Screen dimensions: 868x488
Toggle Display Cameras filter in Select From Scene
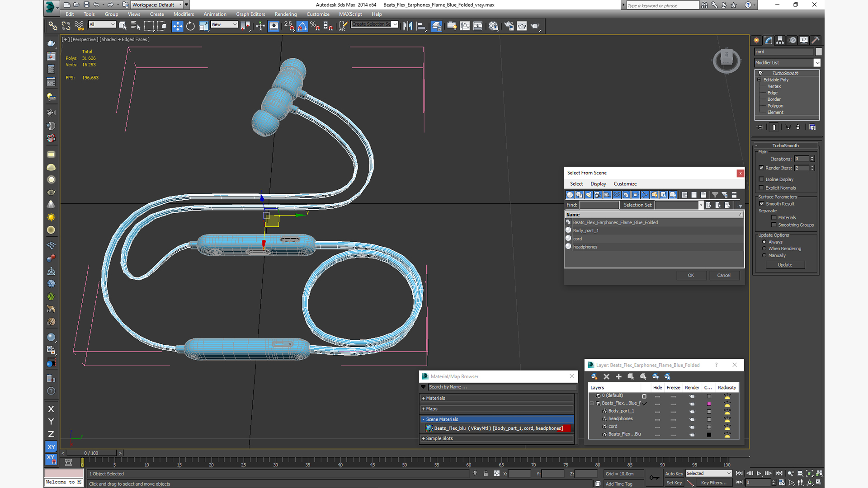coord(598,195)
